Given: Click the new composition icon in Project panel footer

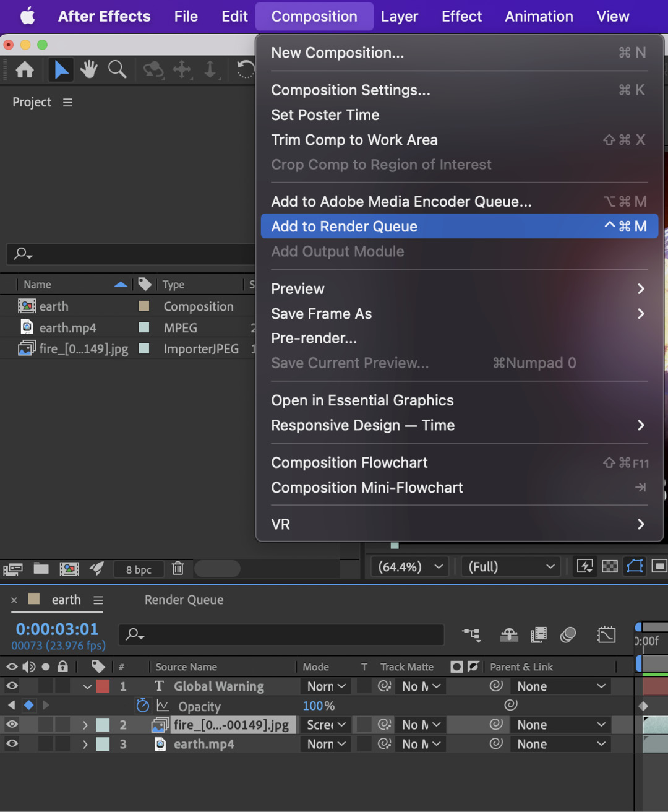Looking at the screenshot, I should coord(69,569).
